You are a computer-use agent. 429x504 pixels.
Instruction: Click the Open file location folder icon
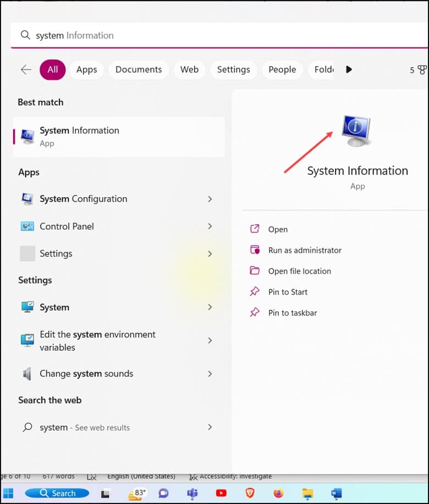[x=255, y=270]
